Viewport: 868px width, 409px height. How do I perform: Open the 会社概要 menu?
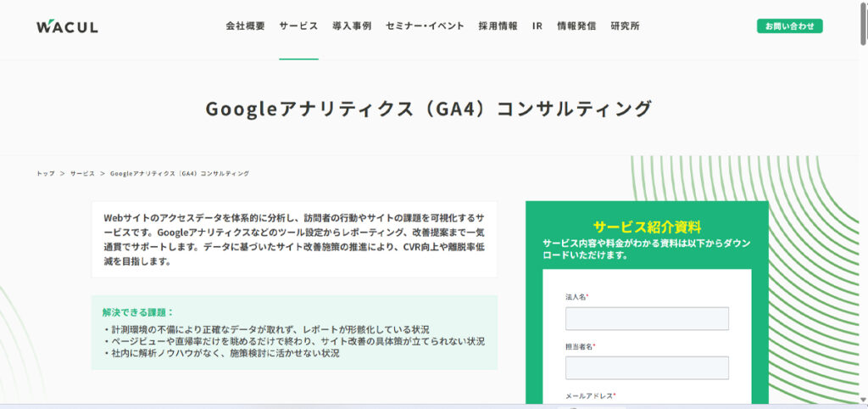tap(245, 26)
